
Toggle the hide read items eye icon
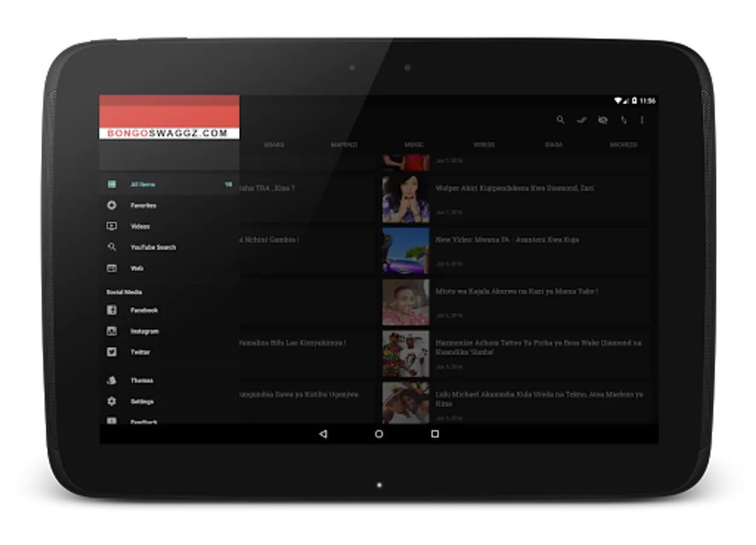tap(602, 120)
